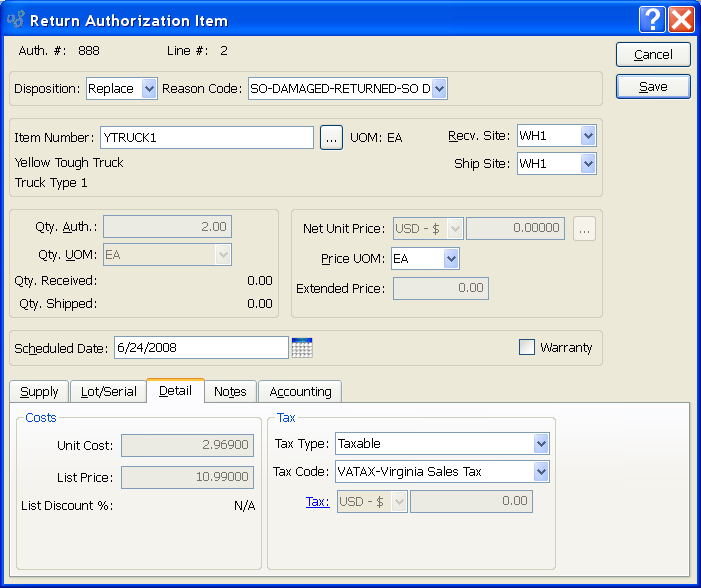Switch to the Supply tab
Viewport: 701px width, 588px height.
pyautogui.click(x=40, y=392)
